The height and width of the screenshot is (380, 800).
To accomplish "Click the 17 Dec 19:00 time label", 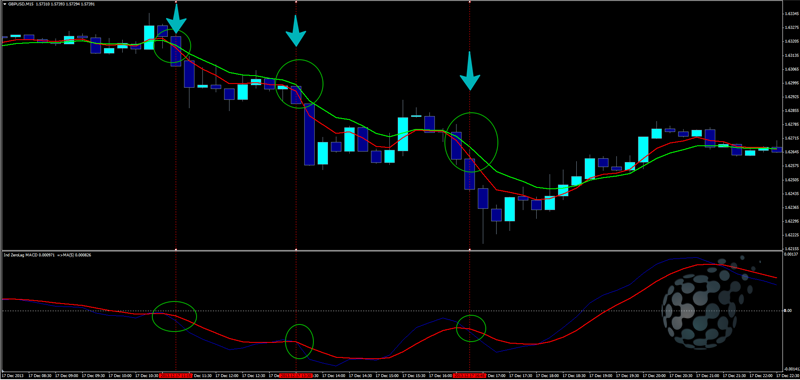I will pyautogui.click(x=601, y=375).
